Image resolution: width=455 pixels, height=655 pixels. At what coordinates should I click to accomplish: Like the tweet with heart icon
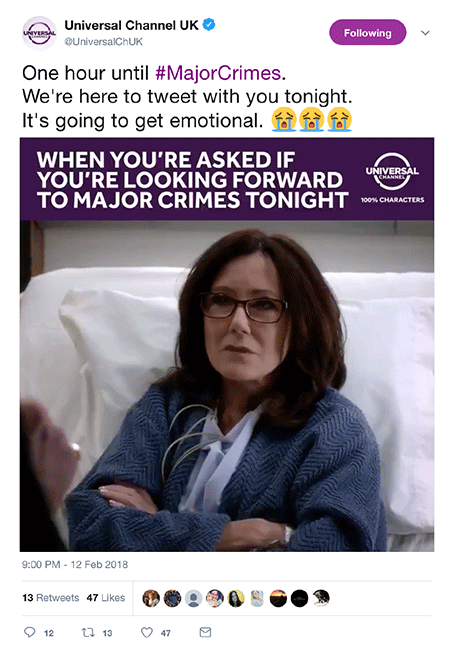point(146,632)
